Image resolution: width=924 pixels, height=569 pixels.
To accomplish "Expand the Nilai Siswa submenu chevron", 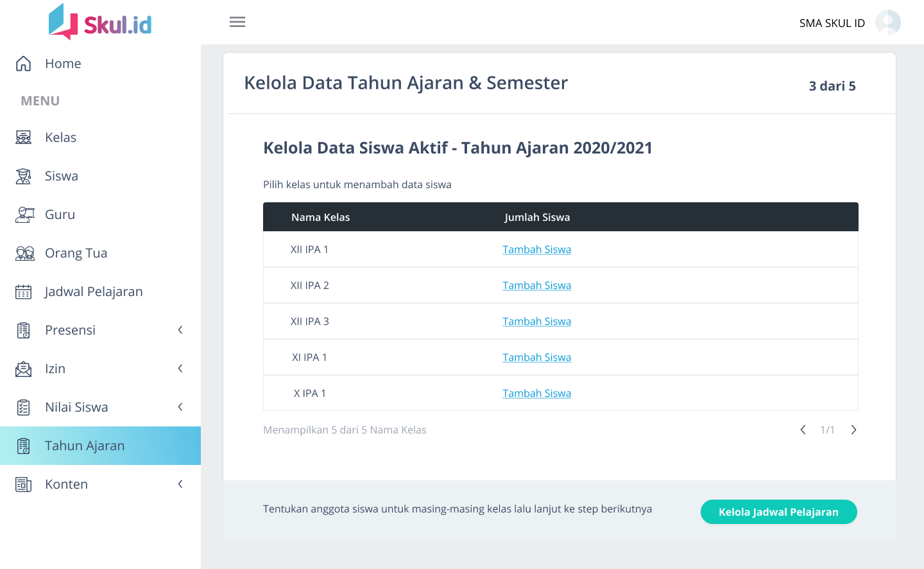I will [x=180, y=407].
